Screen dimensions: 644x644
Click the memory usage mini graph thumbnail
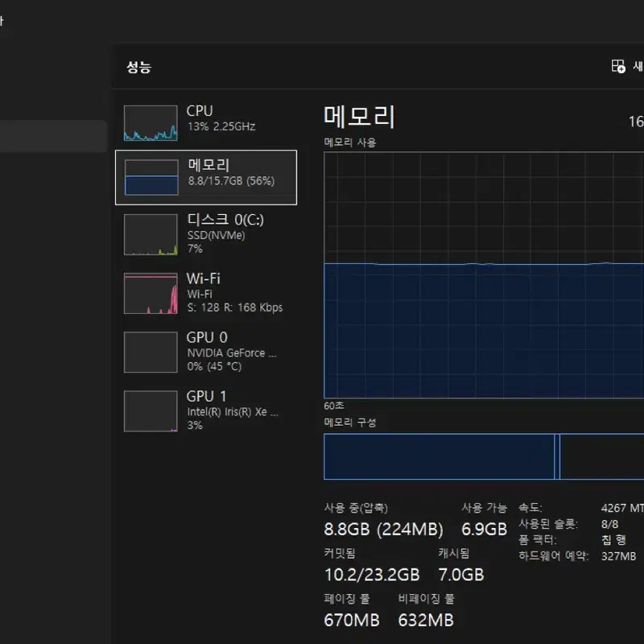(x=151, y=177)
